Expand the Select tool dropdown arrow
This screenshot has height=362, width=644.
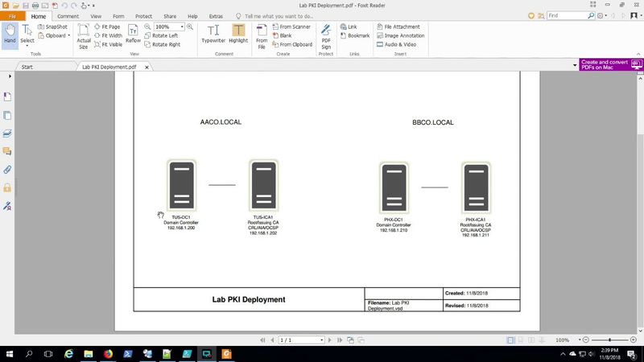click(27, 46)
